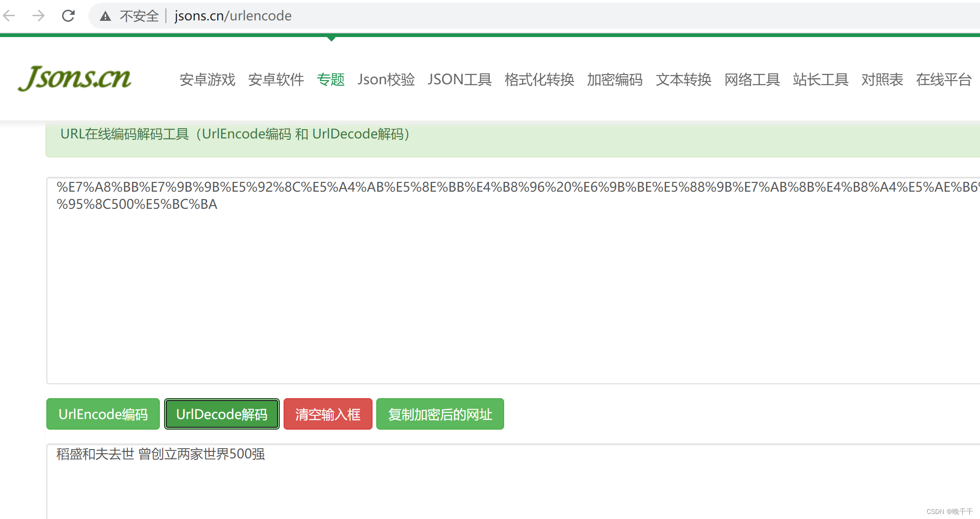Focus the address bar URL jsons.cn/urlencode
The image size is (980, 519).
[233, 16]
